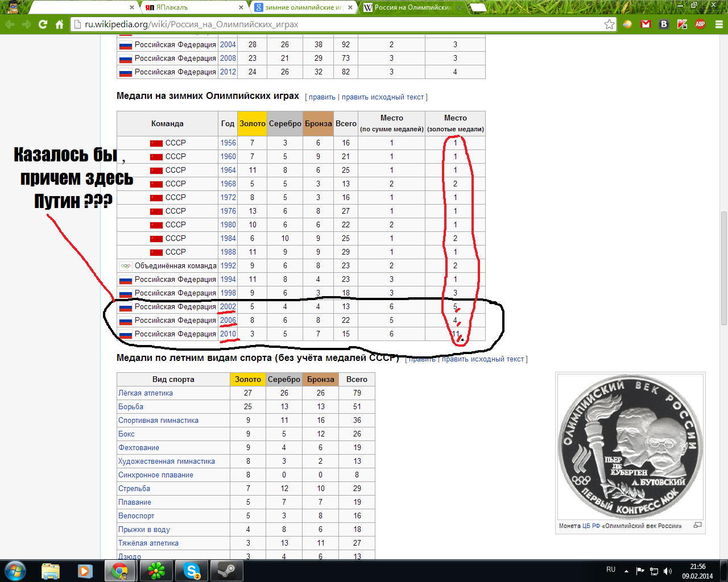Open the Kaspersky extension icon
This screenshot has height=582, width=728.
coord(682,24)
